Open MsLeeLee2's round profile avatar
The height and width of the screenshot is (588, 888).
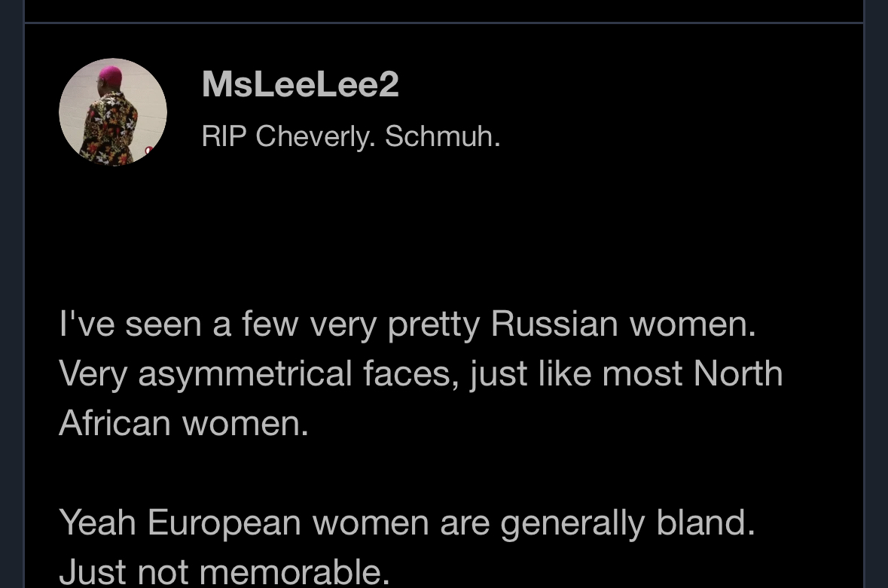tap(113, 112)
